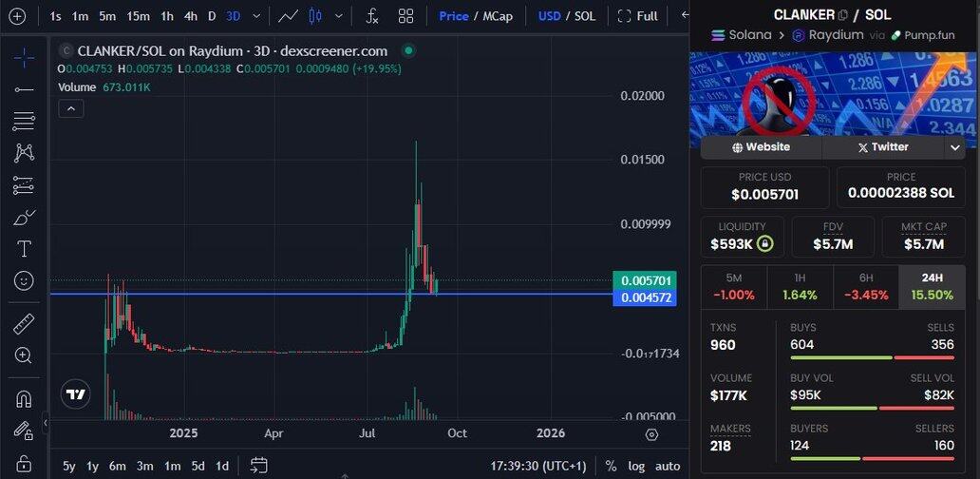Open the go-to-date calendar icon
The image size is (980, 479).
click(x=258, y=466)
